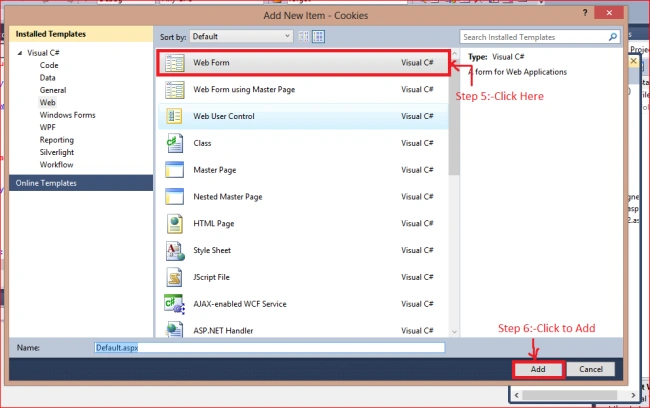Select the General category
This screenshot has height=408, width=650.
(x=53, y=90)
